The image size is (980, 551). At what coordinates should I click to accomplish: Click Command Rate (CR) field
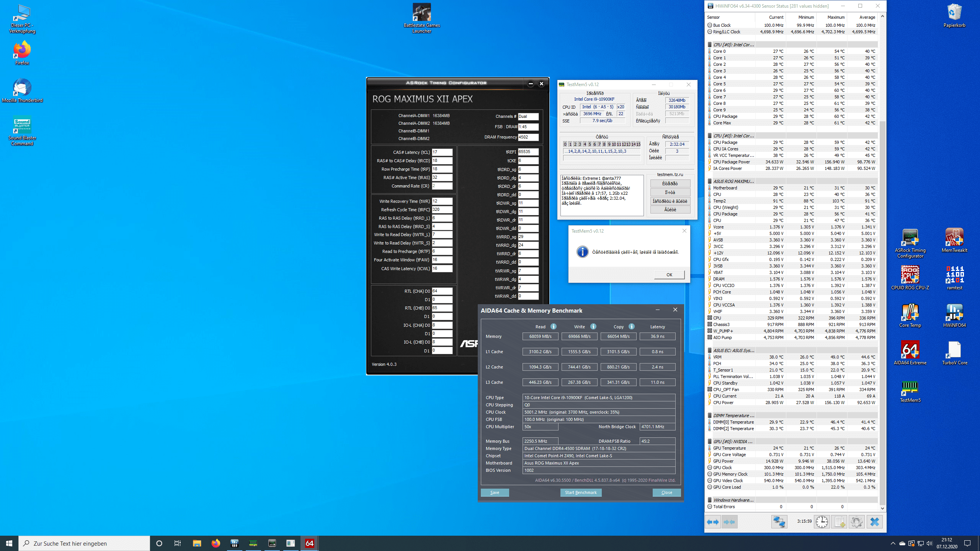[x=442, y=186]
